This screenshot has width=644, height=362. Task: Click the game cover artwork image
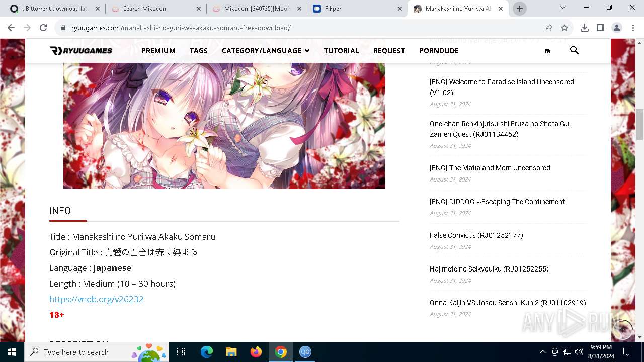click(x=224, y=126)
